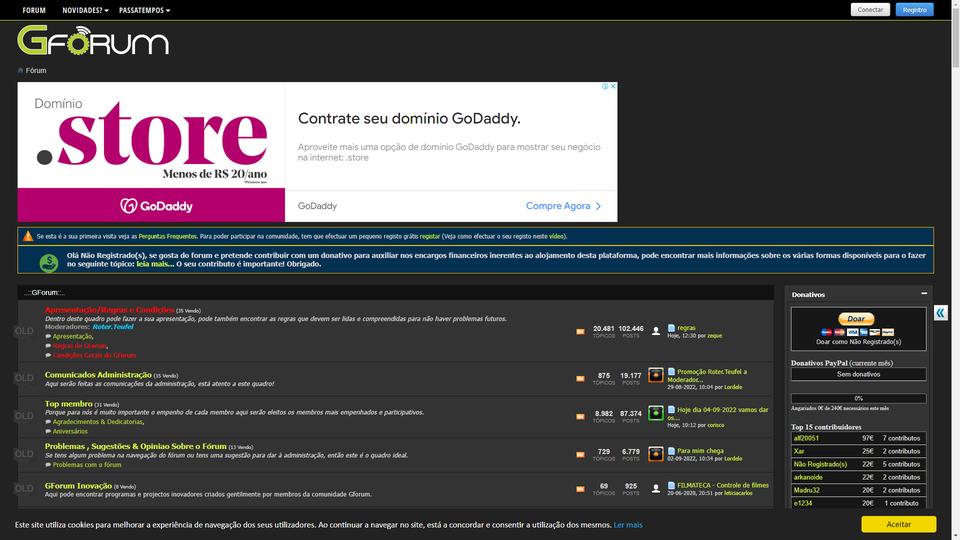The image size is (960, 540).
Task: Click OLD status icon for GForum Inovação
Action: click(24, 488)
